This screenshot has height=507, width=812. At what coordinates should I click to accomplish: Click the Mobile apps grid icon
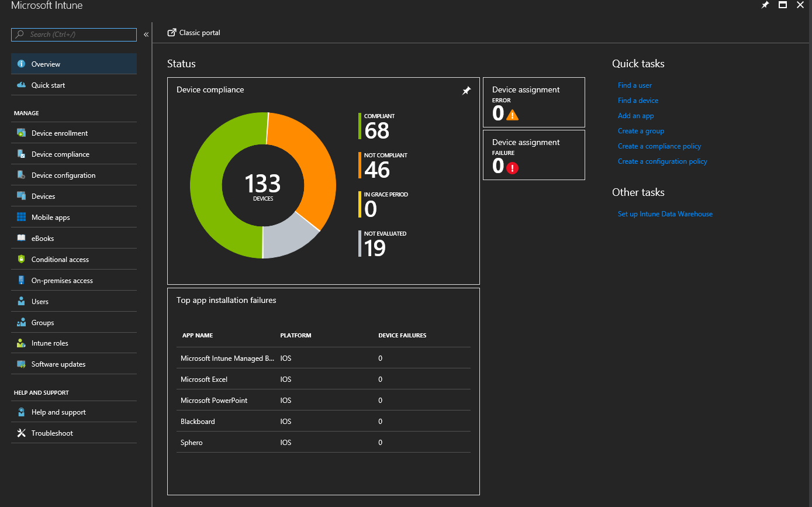(x=21, y=217)
